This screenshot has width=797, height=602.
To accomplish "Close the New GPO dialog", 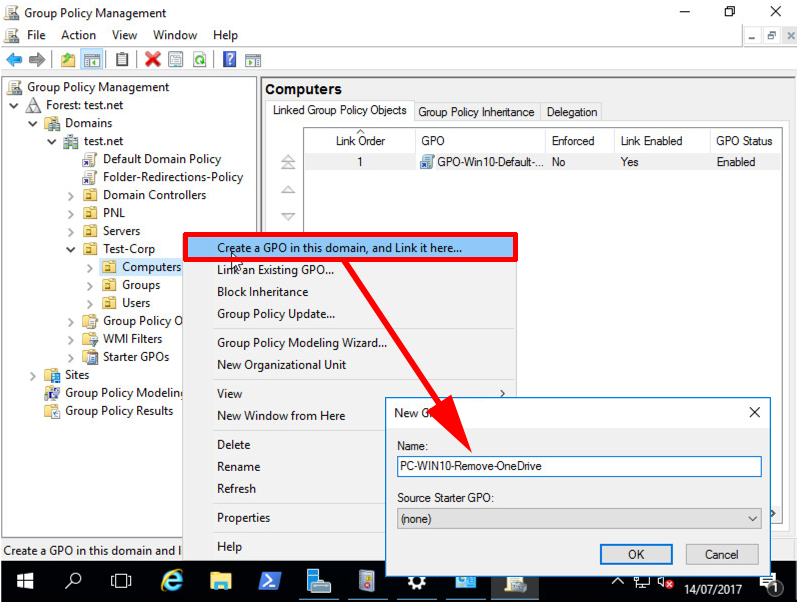I will (x=754, y=412).
